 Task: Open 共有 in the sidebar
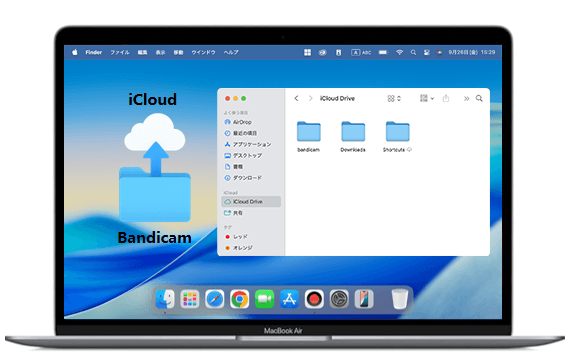pos(233,213)
